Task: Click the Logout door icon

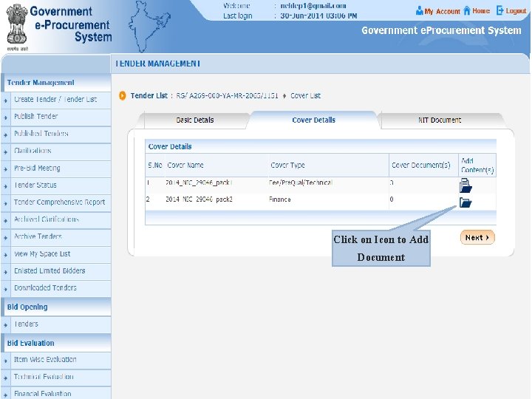Action: tap(499, 10)
